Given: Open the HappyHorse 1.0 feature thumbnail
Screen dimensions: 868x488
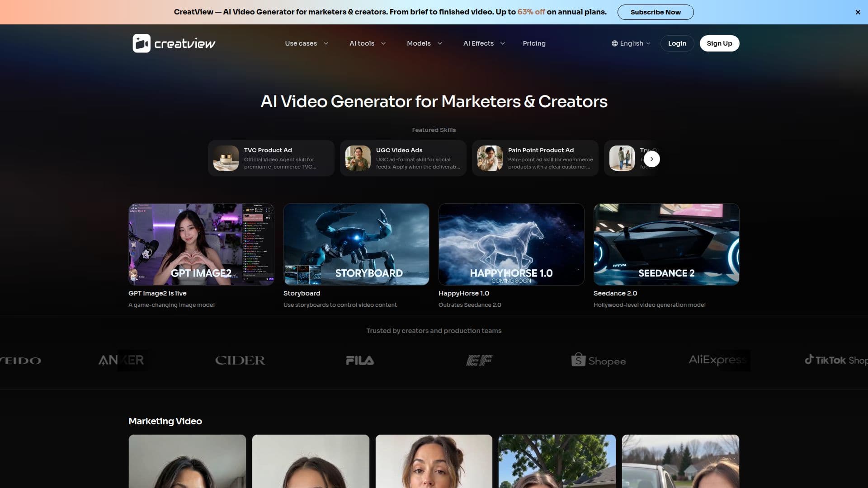Looking at the screenshot, I should point(511,244).
